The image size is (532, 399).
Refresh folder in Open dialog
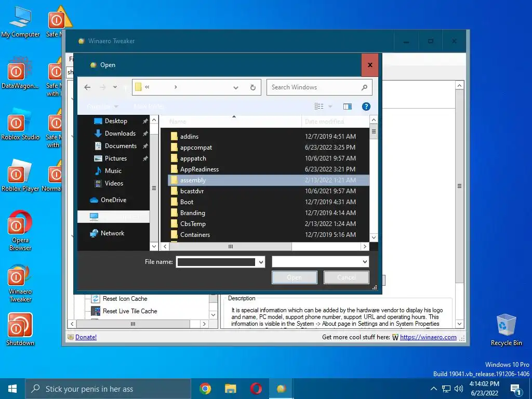click(x=253, y=87)
